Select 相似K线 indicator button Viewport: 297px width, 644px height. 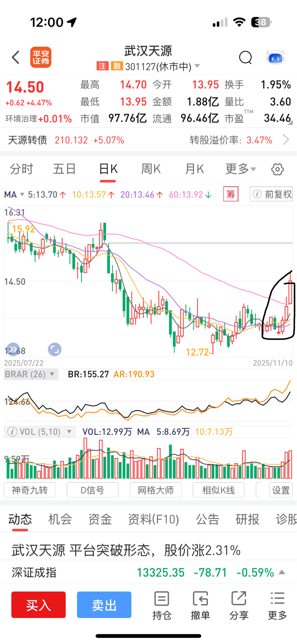(x=219, y=490)
